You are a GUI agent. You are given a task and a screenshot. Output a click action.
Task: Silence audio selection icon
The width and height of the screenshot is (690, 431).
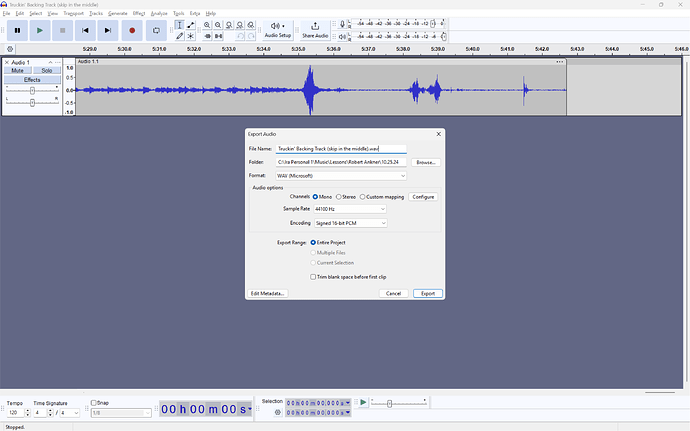tap(218, 36)
